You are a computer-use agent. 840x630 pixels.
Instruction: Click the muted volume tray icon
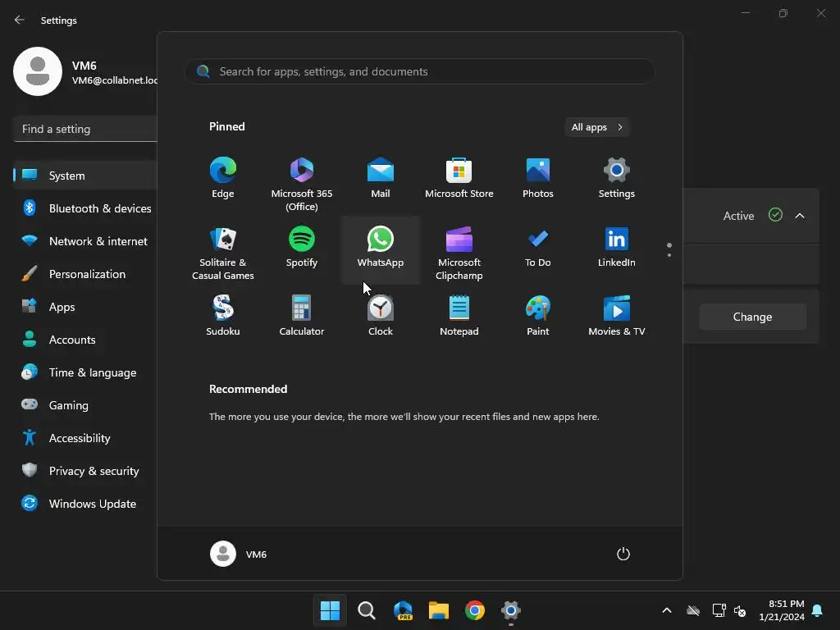(740, 610)
